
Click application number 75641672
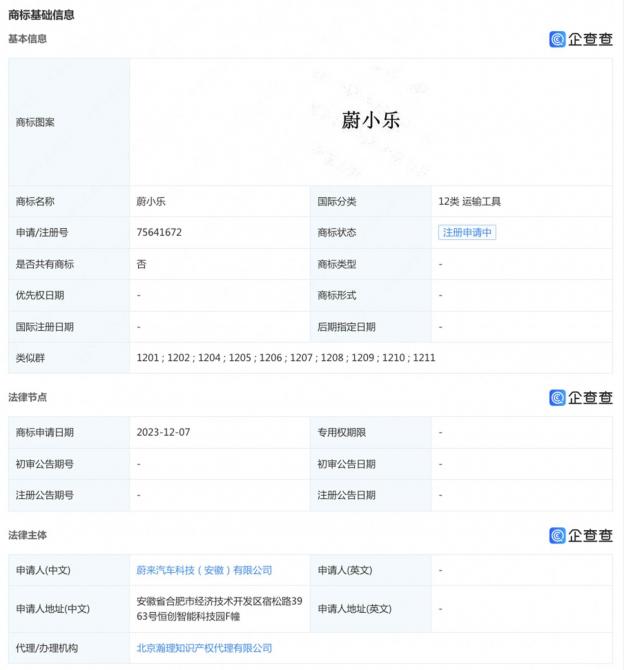click(x=159, y=233)
